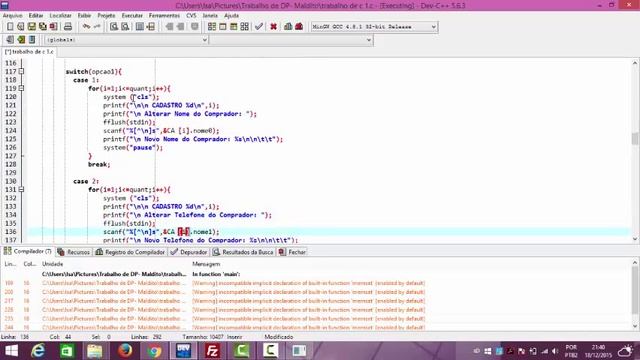Screen dimensions: 640x360
Task: Click the code editor vertical scrollbar thumb
Action: (635, 138)
